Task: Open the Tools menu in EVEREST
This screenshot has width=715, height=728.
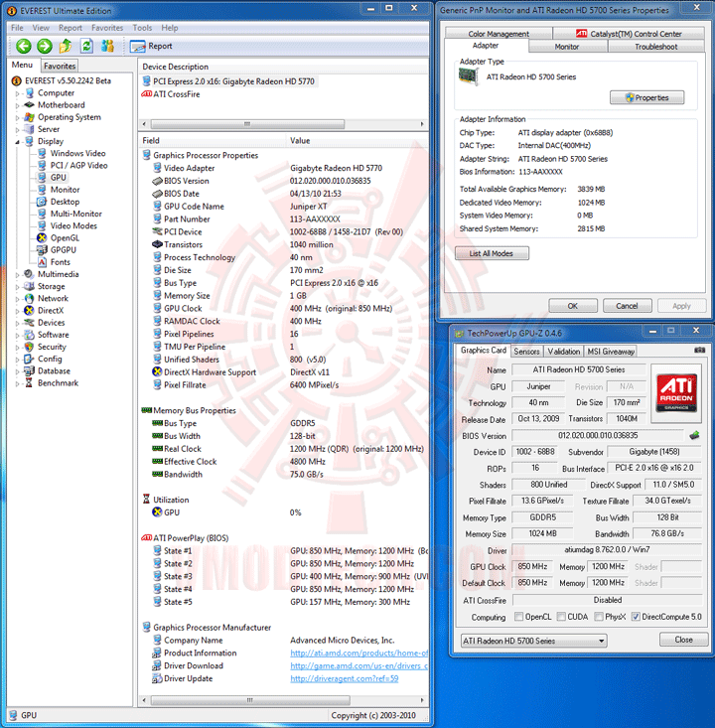Action: coord(142,28)
